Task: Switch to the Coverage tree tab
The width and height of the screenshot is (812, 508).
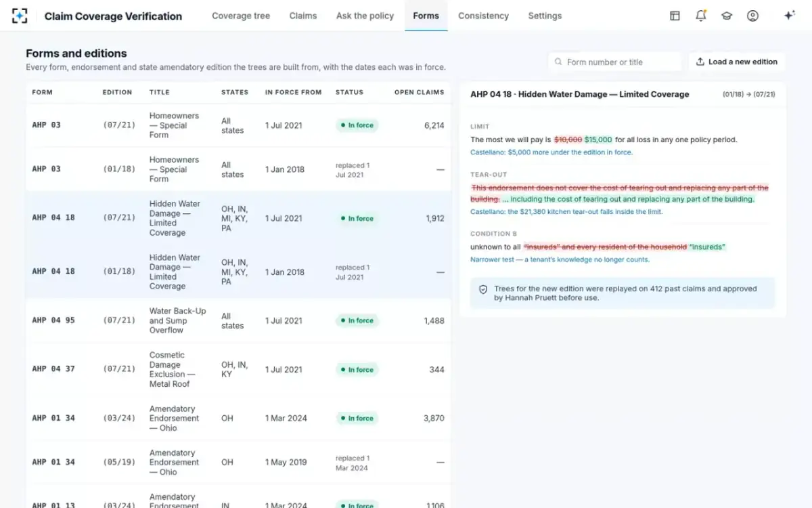Action: pos(241,16)
